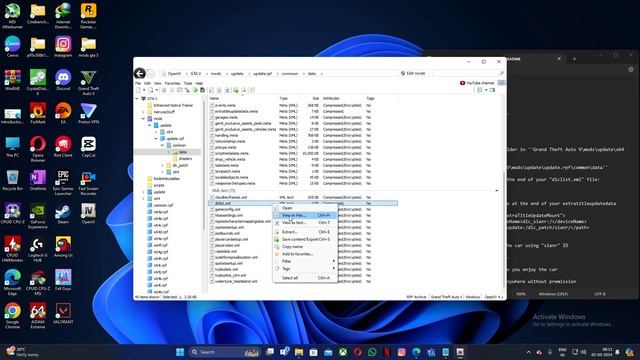Viewport: 640px width, 360px height.
Task: Open Google Chrome desktop icon
Action: tap(12, 316)
